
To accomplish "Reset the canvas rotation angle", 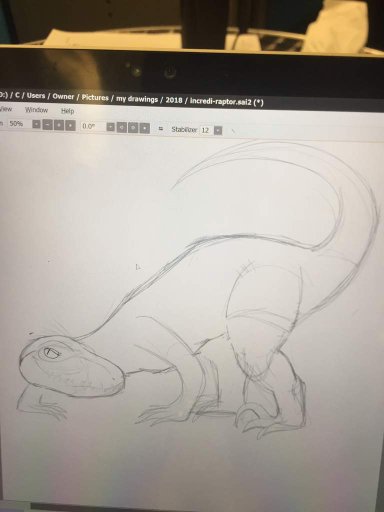I will (x=145, y=128).
